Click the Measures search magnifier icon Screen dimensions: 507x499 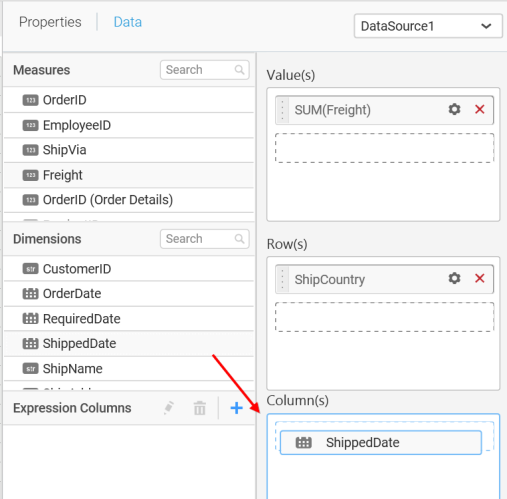239,70
